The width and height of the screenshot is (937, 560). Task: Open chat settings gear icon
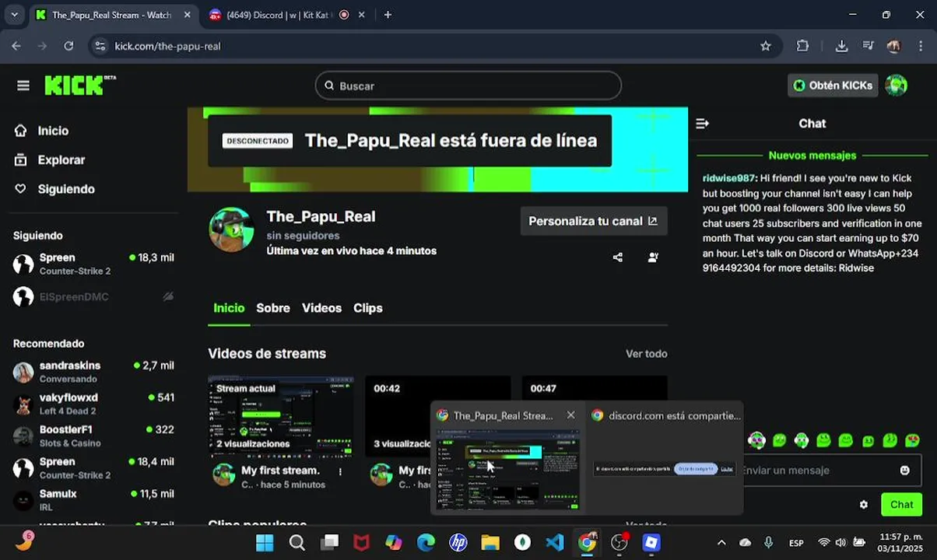coord(864,505)
